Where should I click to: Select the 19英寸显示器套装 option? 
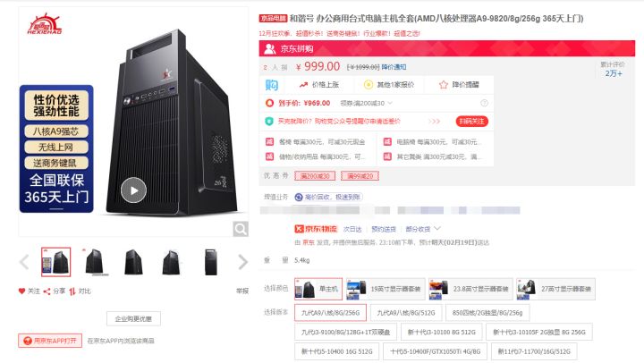(x=386, y=289)
